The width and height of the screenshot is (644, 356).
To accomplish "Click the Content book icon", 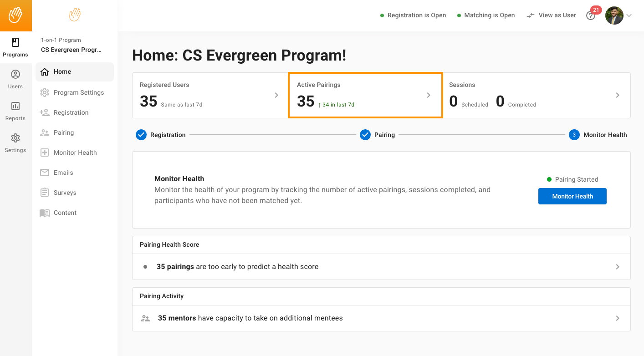I will click(x=45, y=213).
